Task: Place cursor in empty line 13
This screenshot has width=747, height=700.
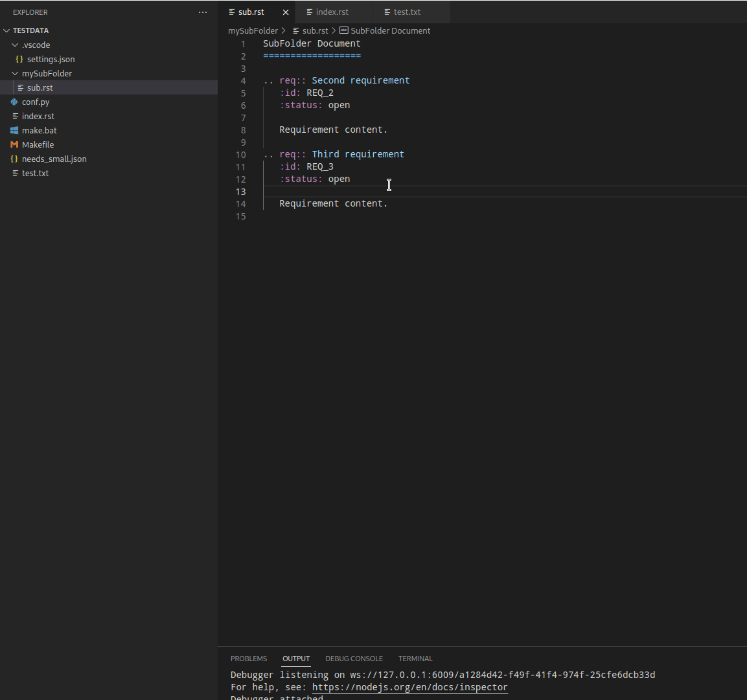Action: point(505,192)
